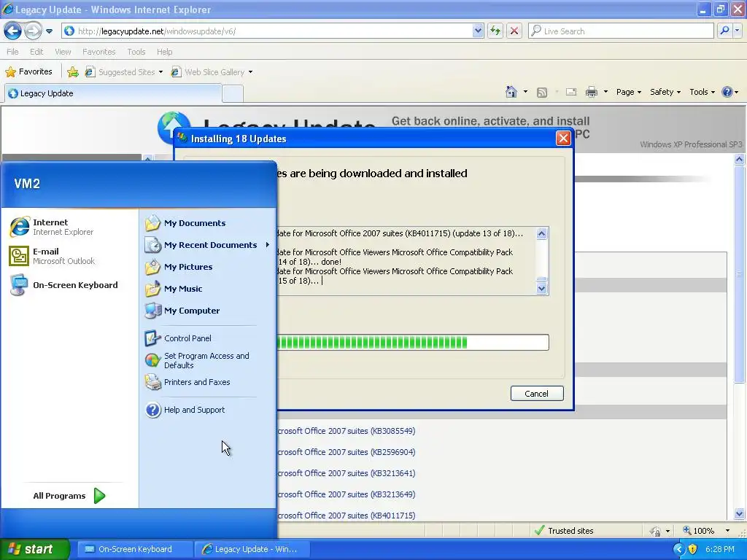Cancel the update installation
Image resolution: width=747 pixels, height=560 pixels.
pos(537,393)
